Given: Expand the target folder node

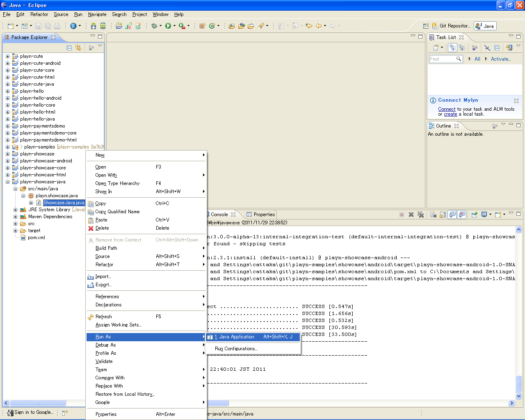Looking at the screenshot, I should [15, 231].
